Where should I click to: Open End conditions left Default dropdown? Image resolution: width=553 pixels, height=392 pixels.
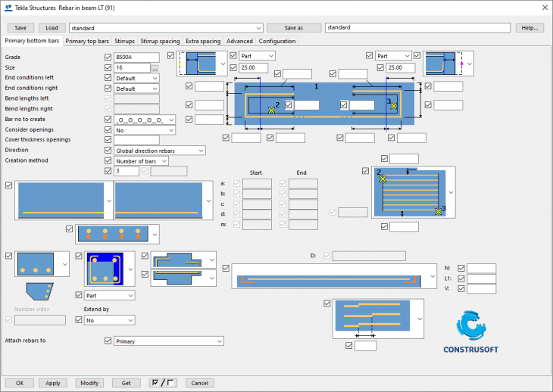136,78
